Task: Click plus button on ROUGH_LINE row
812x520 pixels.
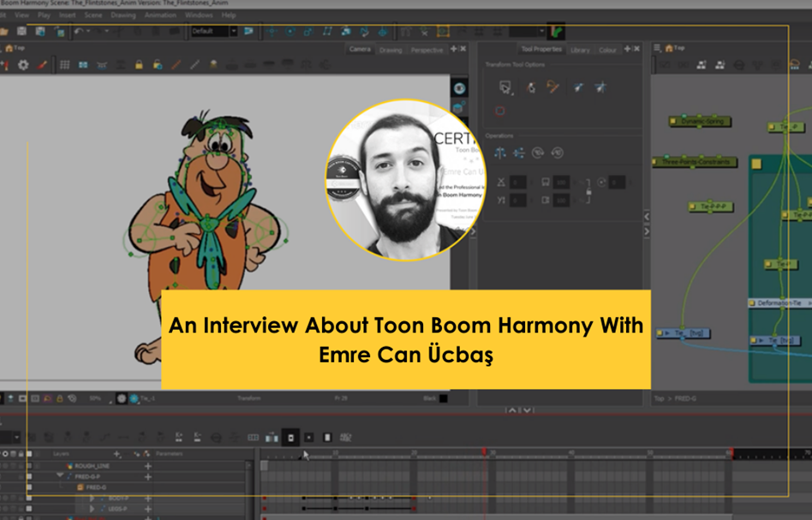Action: [148, 466]
